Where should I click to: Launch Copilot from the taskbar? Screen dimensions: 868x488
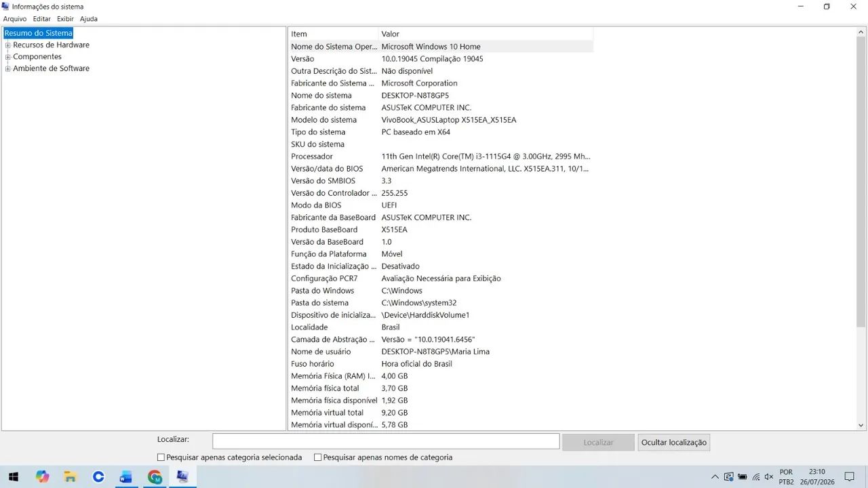43,476
